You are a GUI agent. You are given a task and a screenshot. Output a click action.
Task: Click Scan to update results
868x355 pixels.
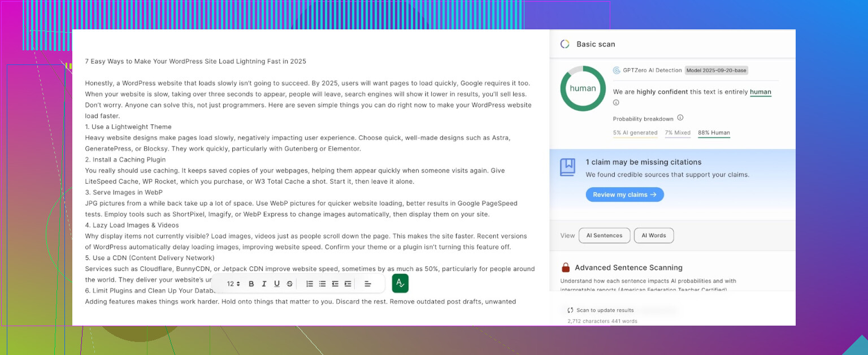click(x=601, y=310)
